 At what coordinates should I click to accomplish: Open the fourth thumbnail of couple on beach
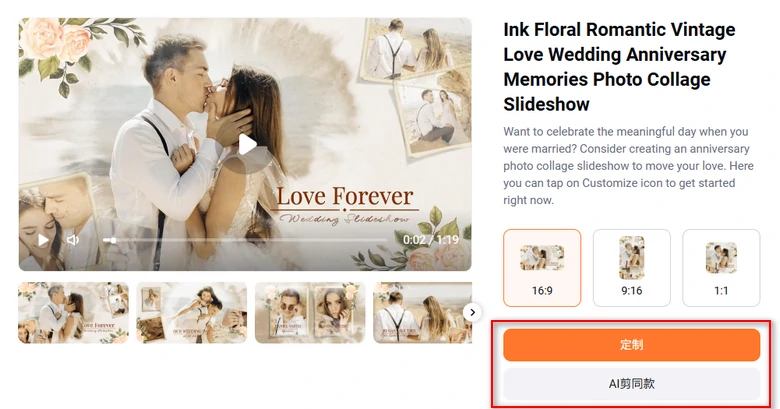click(x=422, y=312)
